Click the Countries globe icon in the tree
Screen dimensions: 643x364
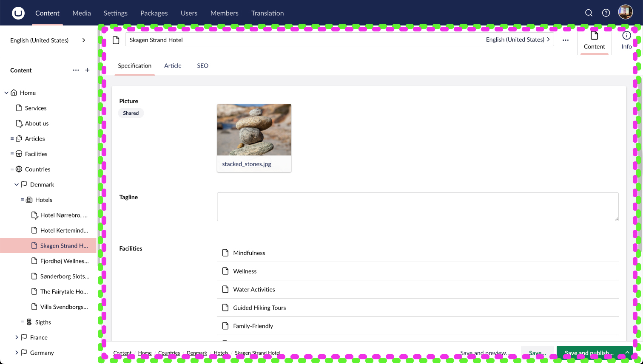point(19,169)
